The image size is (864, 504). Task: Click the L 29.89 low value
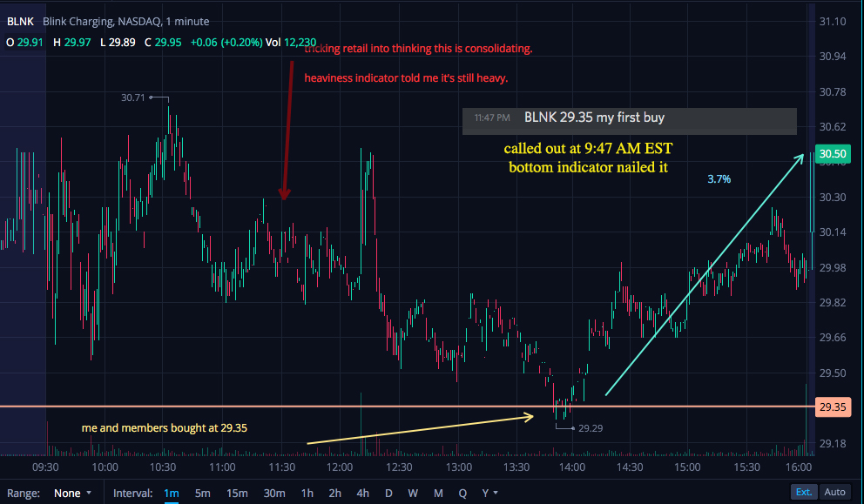click(x=118, y=43)
